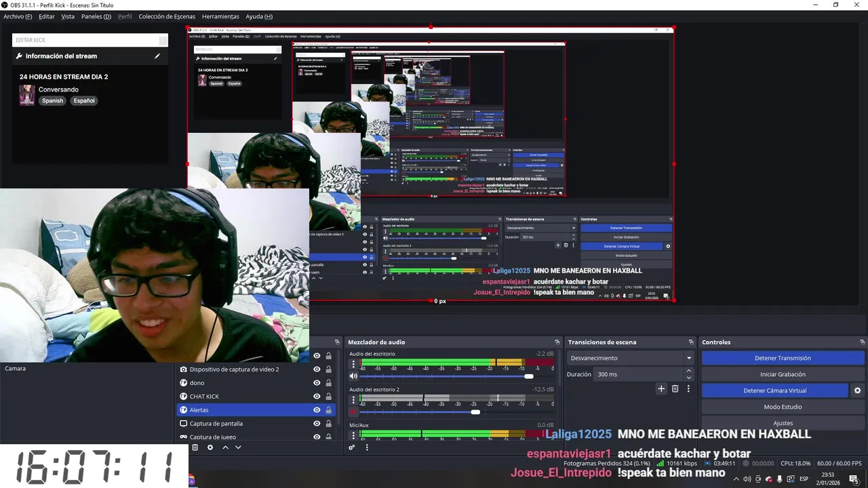
Task: Open advanced audio properties gears icon
Action: click(352, 447)
